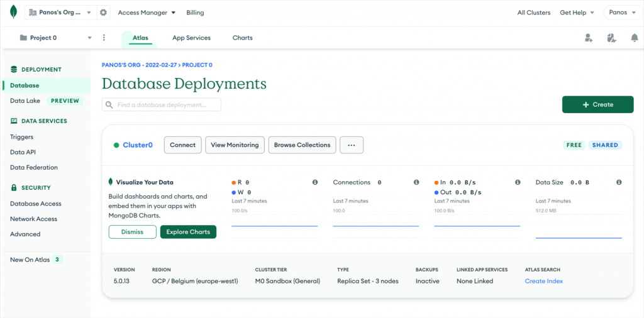The height and width of the screenshot is (318, 644).
Task: Click info icon for In/Out network
Action: point(518,182)
